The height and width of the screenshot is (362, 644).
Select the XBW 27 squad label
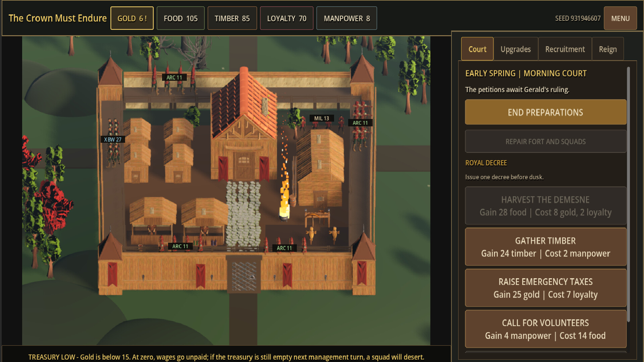[x=113, y=139]
